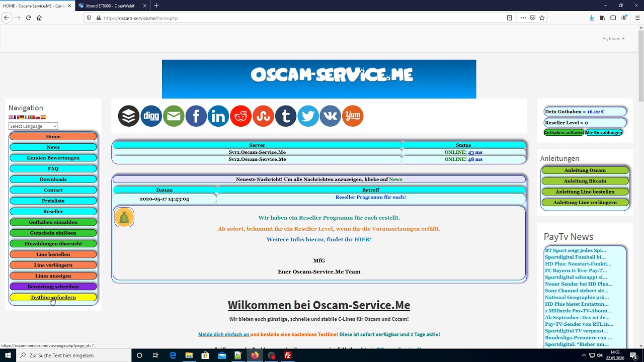644x362 pixels.
Task: Open a new browser tab
Action: (156, 6)
